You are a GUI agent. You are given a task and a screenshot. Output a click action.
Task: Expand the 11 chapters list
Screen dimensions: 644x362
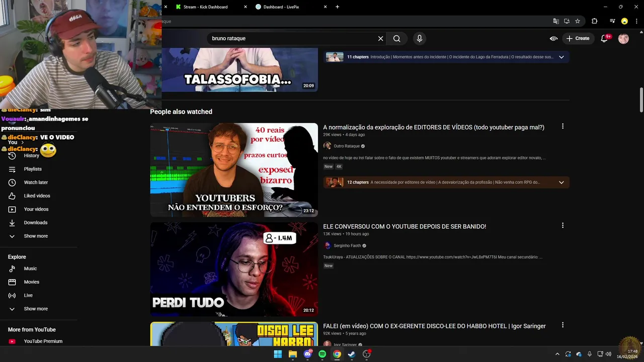(x=561, y=57)
